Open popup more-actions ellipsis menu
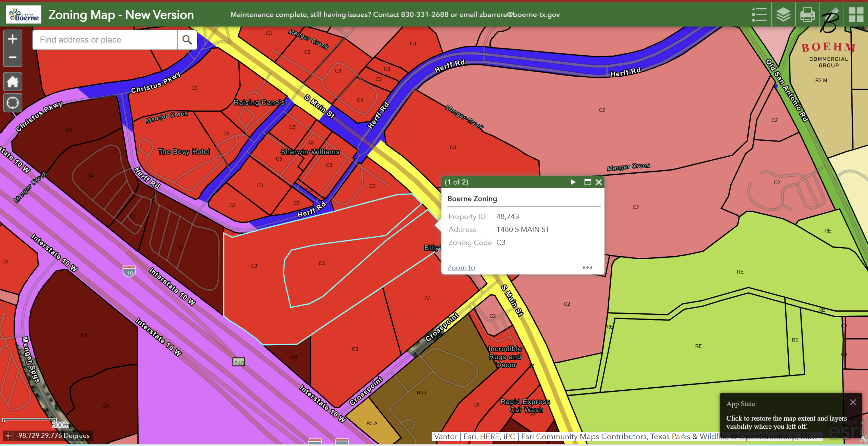The image size is (868, 446). 587,268
